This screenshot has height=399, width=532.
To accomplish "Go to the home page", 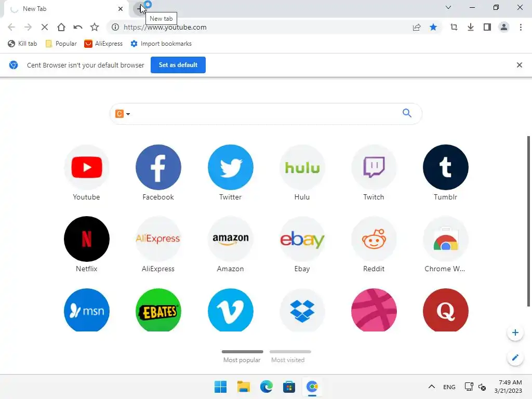I will (61, 27).
